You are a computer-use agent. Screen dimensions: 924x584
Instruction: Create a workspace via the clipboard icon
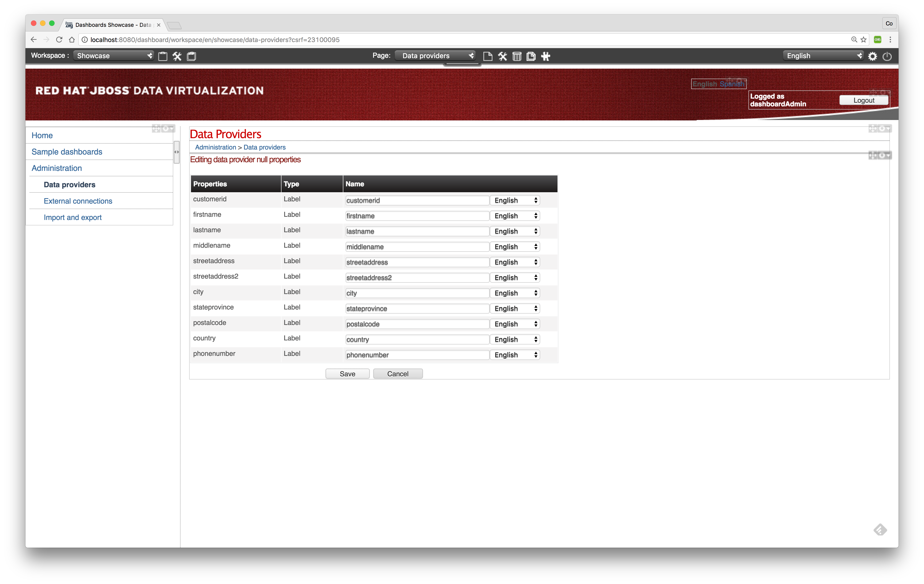[x=163, y=56]
